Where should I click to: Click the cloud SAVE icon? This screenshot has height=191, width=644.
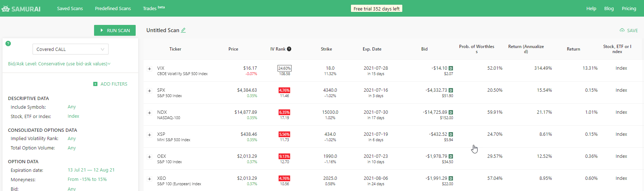[622, 30]
